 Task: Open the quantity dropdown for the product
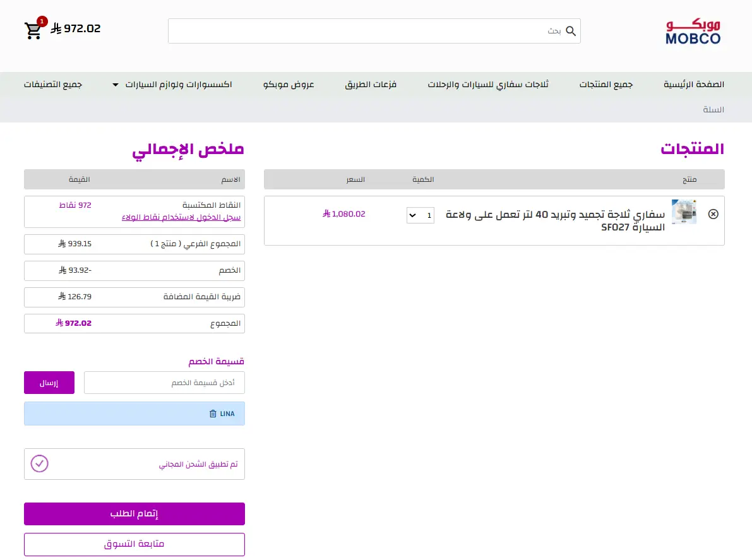[420, 215]
